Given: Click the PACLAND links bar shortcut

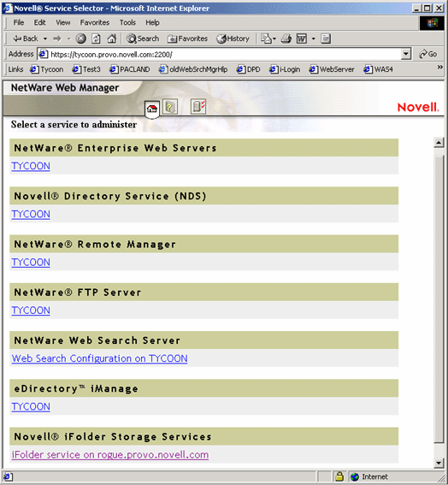Looking at the screenshot, I should point(130,69).
